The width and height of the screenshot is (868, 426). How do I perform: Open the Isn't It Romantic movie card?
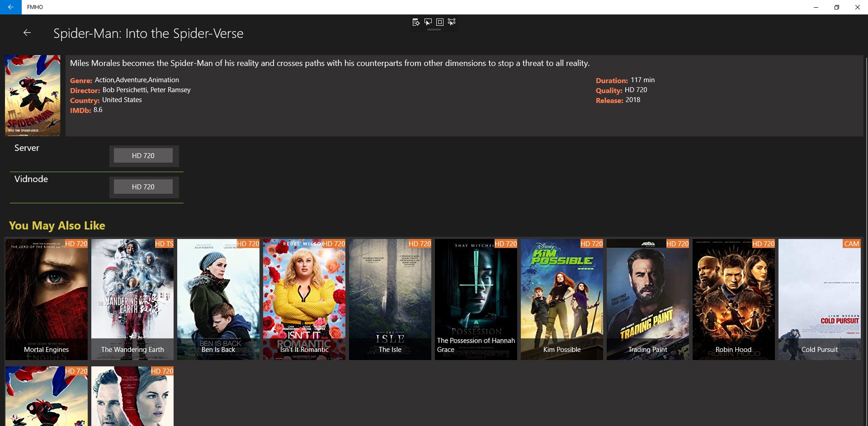(304, 300)
